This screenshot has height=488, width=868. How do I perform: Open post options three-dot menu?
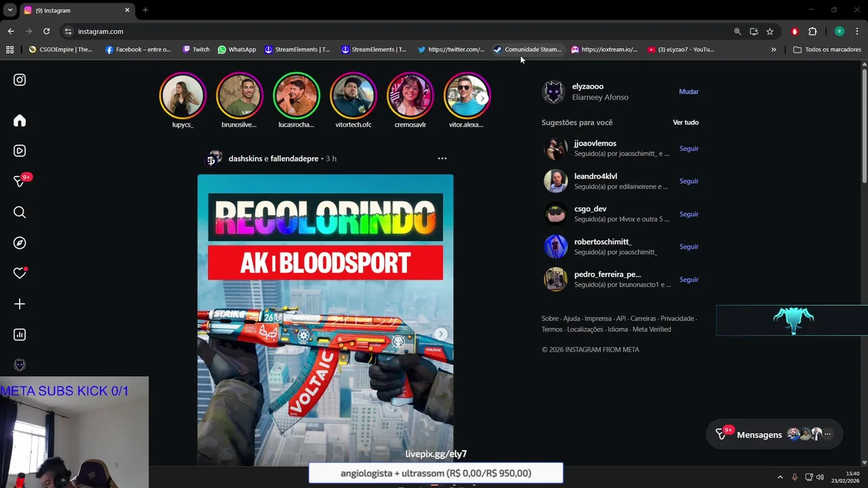[x=442, y=159]
